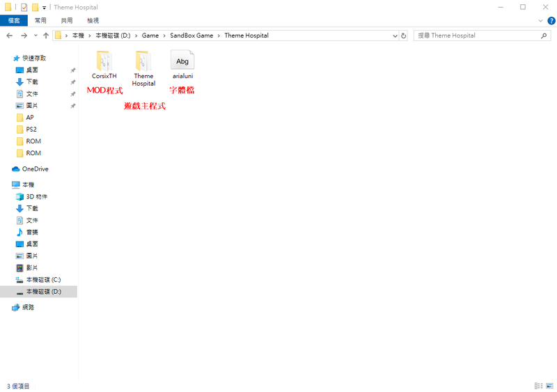
Task: Go forward in navigation history
Action: point(24,36)
